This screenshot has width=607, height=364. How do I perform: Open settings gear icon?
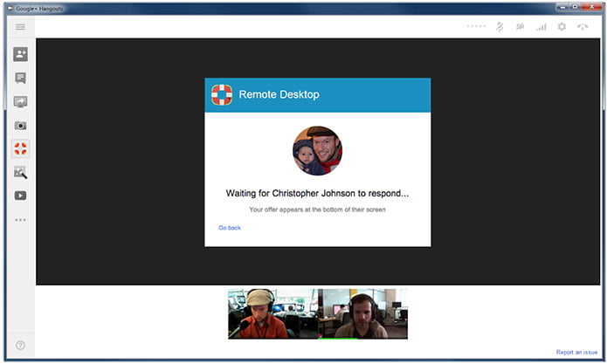tap(562, 26)
